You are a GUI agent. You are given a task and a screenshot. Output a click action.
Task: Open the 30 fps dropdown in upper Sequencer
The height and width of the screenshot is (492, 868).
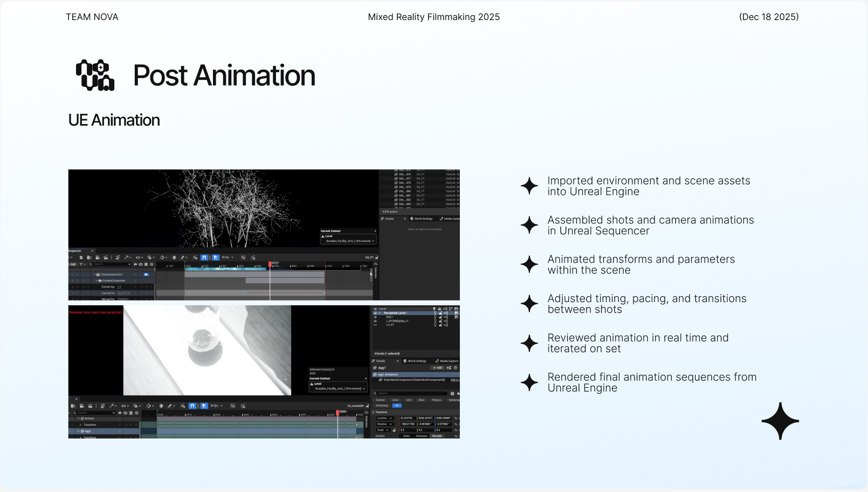click(228, 257)
